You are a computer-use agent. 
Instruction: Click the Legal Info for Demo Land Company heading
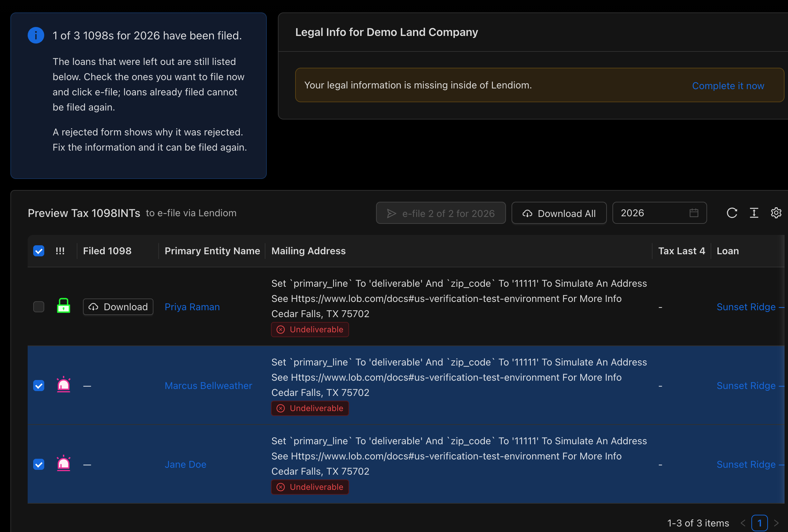pos(386,32)
